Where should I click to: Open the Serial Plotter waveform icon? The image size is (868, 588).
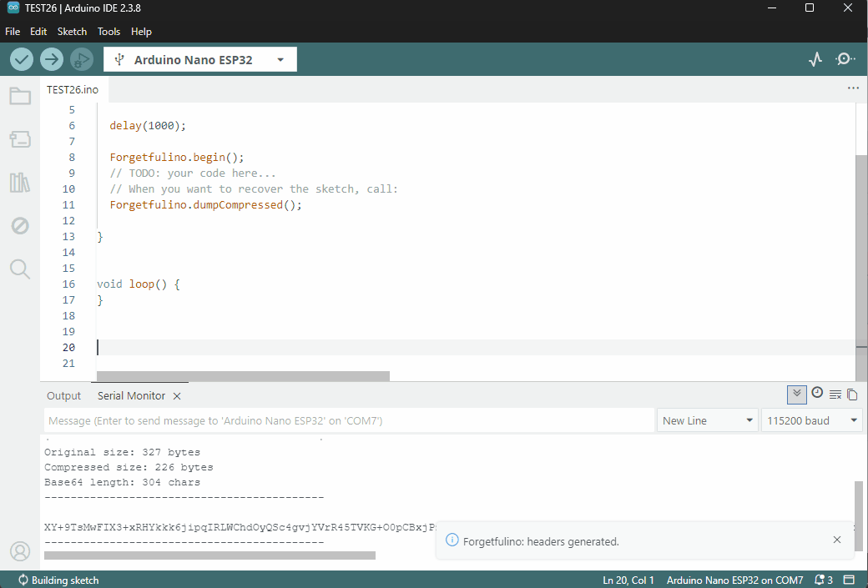point(815,59)
